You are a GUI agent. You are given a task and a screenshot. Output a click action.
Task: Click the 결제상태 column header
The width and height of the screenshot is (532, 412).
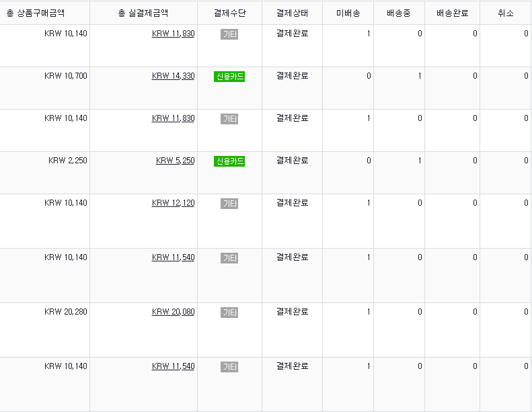(292, 13)
